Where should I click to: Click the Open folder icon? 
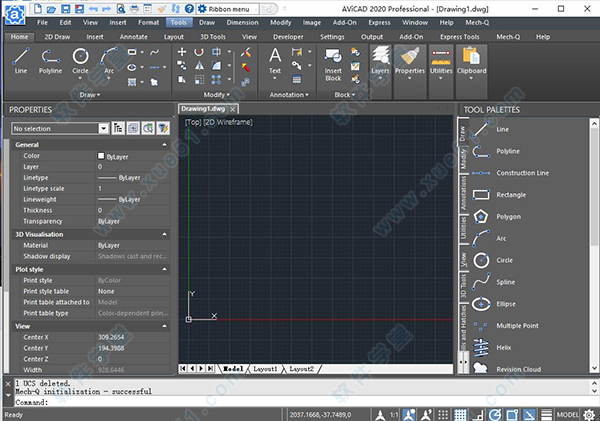pos(52,8)
